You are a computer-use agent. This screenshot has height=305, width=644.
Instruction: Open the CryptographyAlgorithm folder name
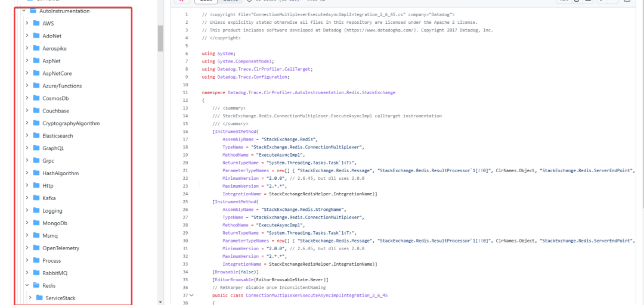pos(71,123)
